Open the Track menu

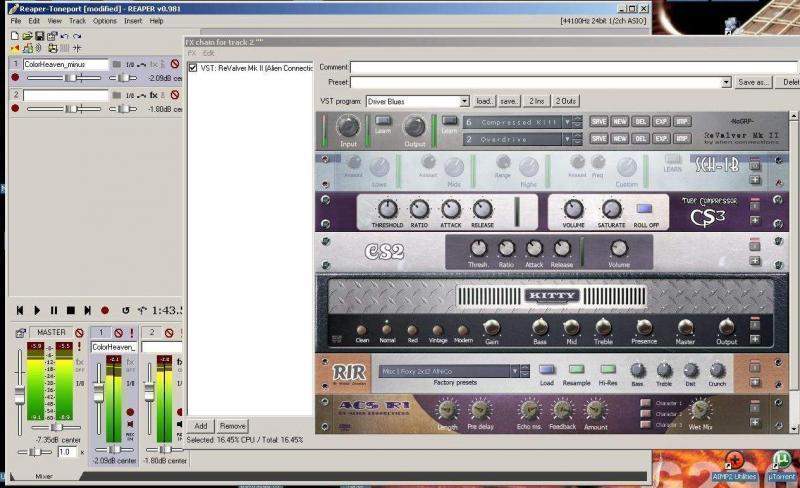77,20
